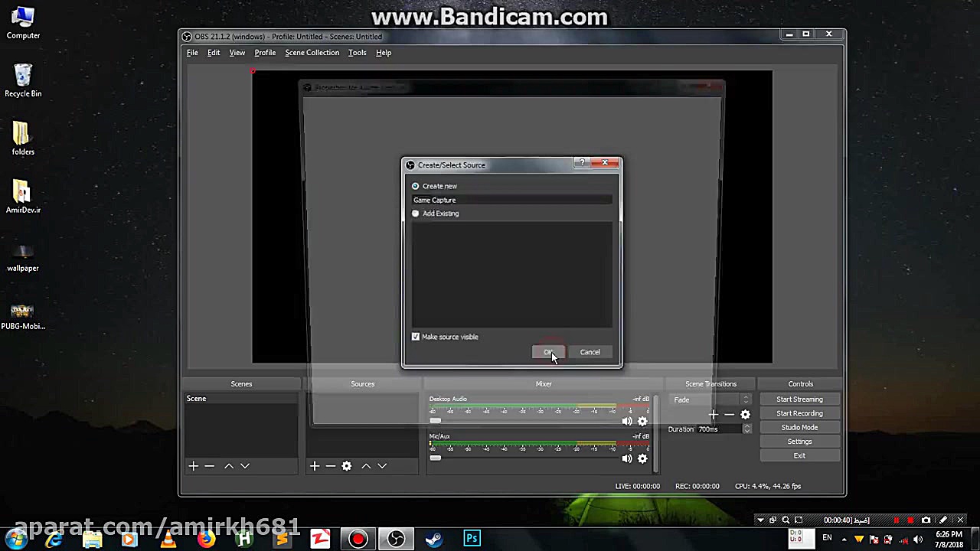Open transition properties gear icon
Screen dimensions: 980x551
(x=745, y=415)
